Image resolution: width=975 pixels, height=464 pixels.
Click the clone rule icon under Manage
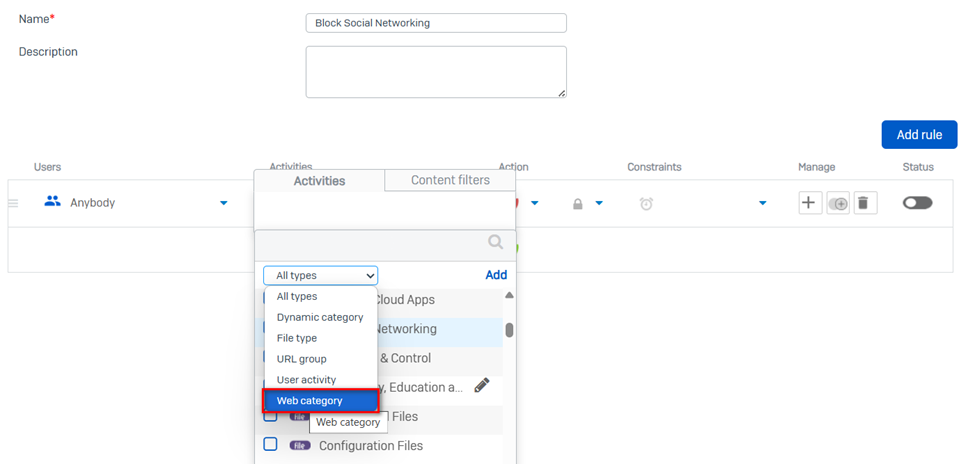pyautogui.click(x=838, y=203)
